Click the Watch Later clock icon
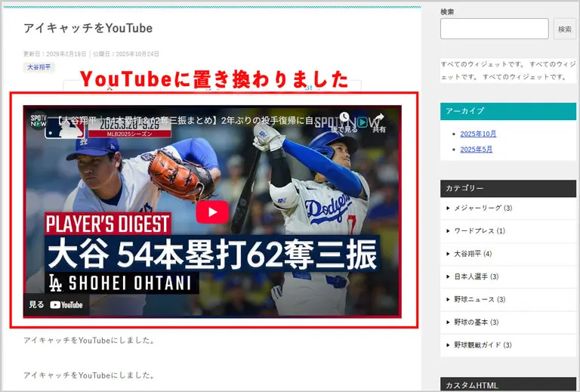580x392 pixels. pyautogui.click(x=344, y=117)
